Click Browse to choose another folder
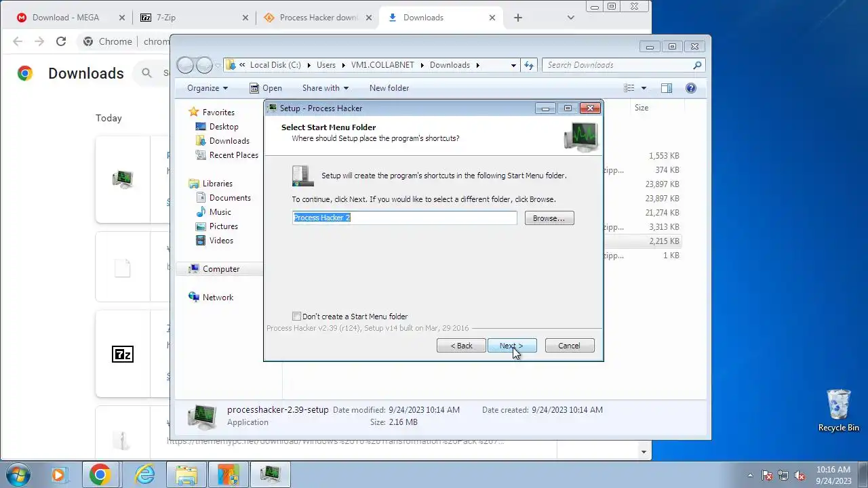The image size is (868, 488). [x=549, y=218]
